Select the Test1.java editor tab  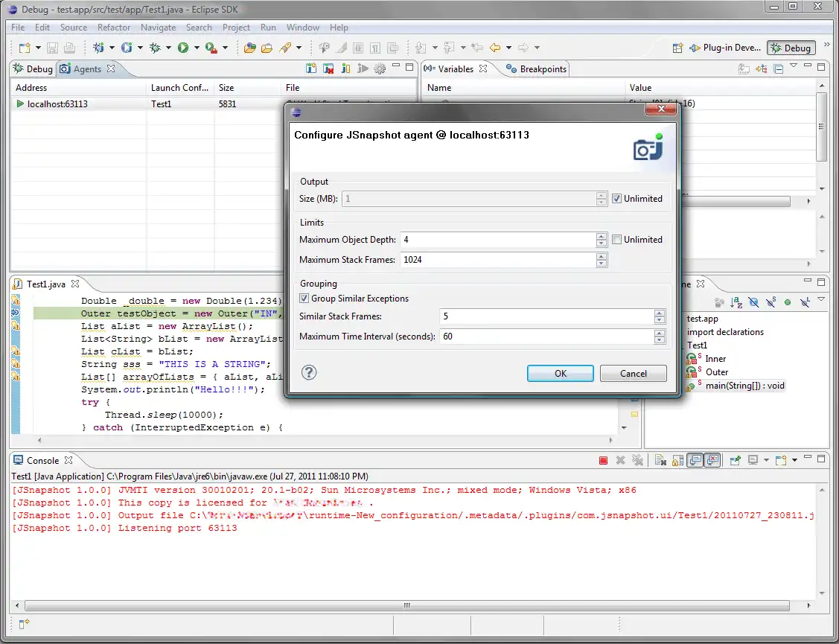click(x=45, y=284)
